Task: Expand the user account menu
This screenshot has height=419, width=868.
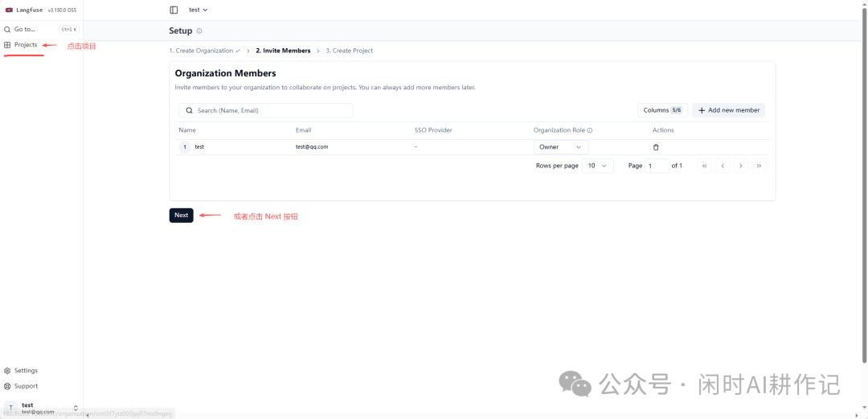Action: click(76, 408)
